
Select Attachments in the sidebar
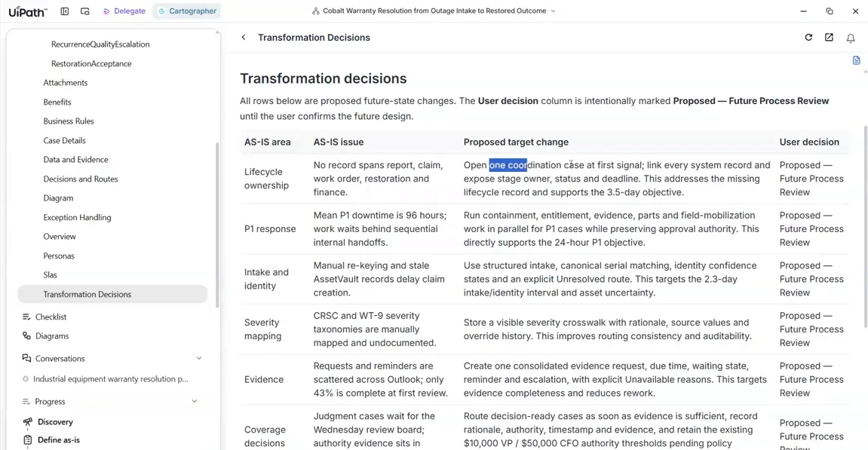66,83
